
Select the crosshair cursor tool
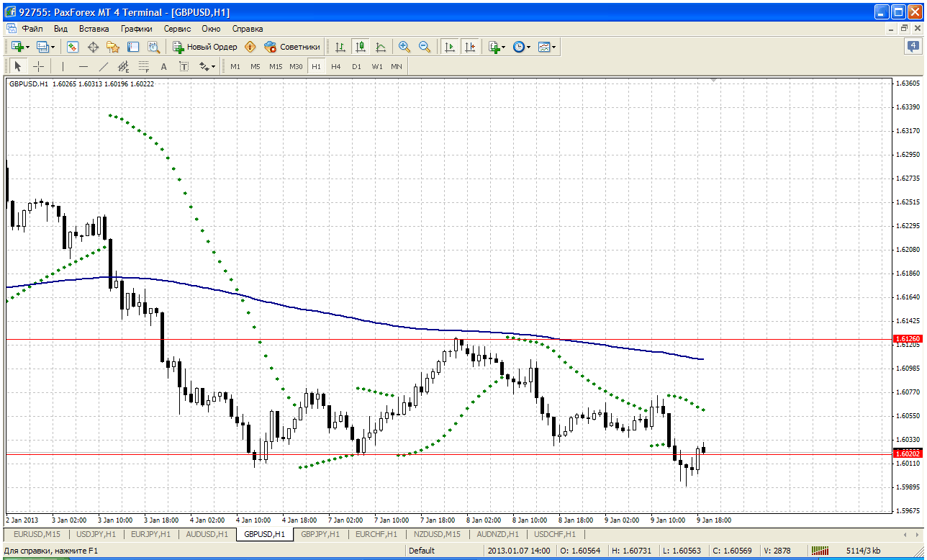point(39,66)
